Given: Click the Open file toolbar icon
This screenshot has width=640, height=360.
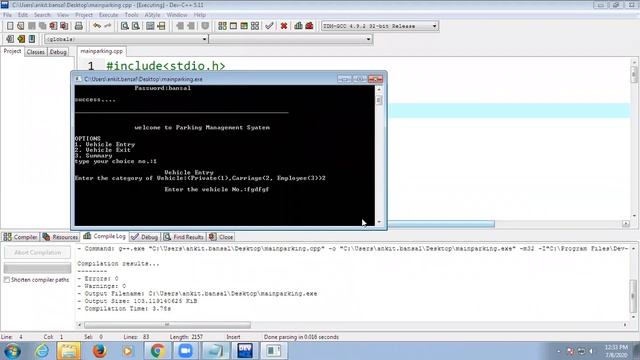Looking at the screenshot, I should tap(21, 26).
